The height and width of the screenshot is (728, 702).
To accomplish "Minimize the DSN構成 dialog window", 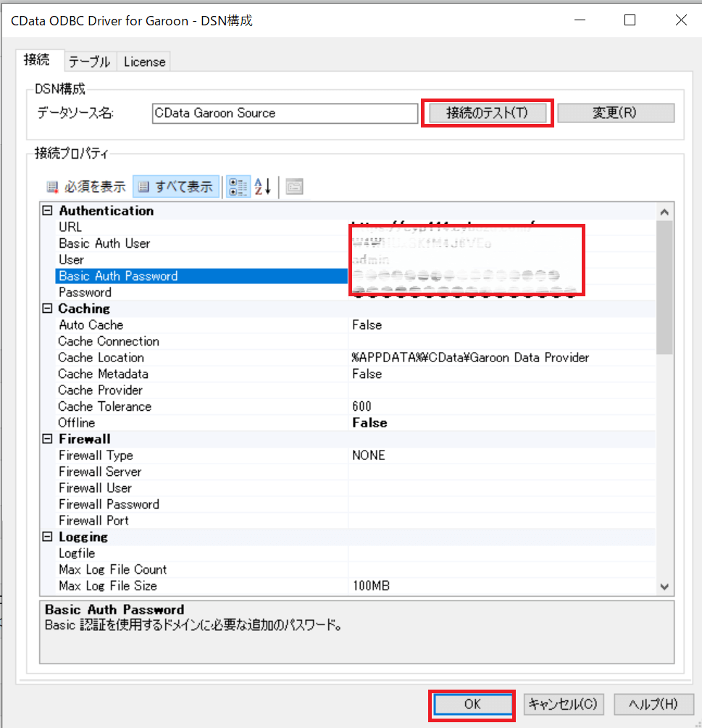I will point(580,20).
